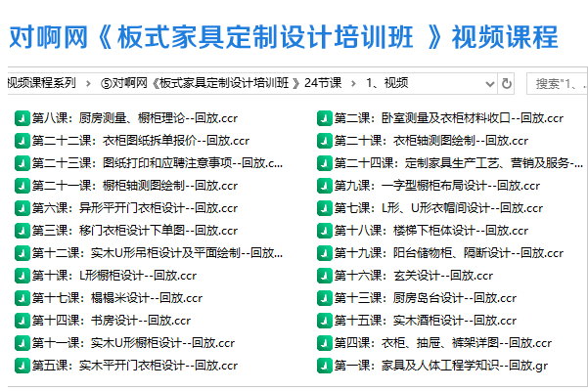
Task: Select the file icon for 第二课 卧室测量及衣柜材料收口
Action: 325,118
